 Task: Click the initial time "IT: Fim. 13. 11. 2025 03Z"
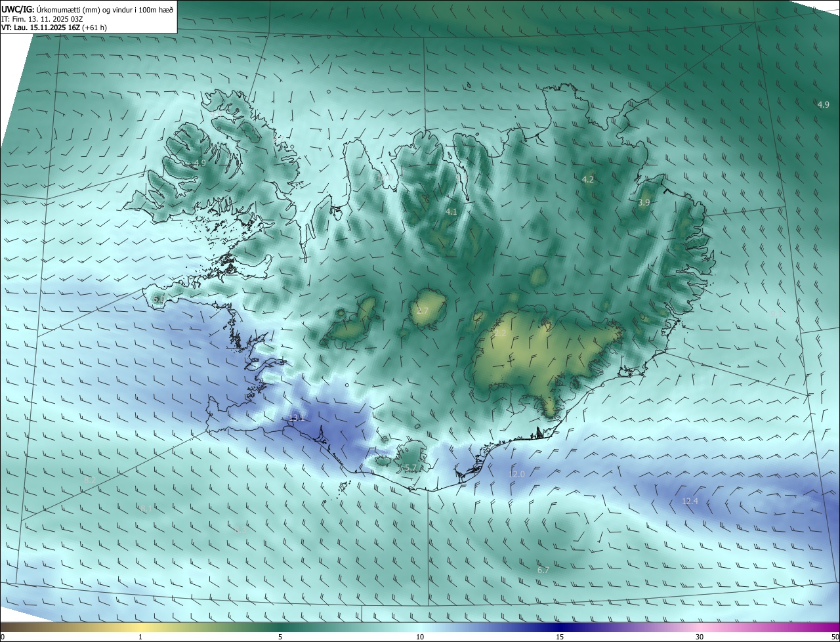(43, 18)
